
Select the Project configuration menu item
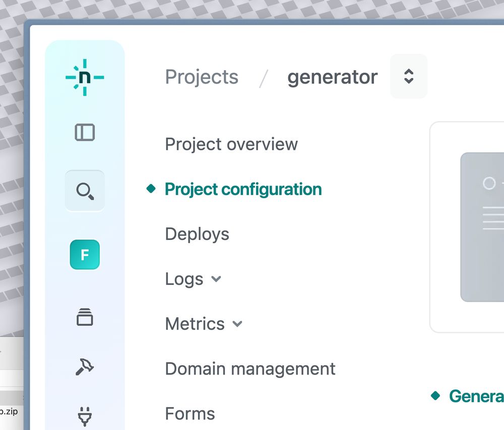[243, 189]
